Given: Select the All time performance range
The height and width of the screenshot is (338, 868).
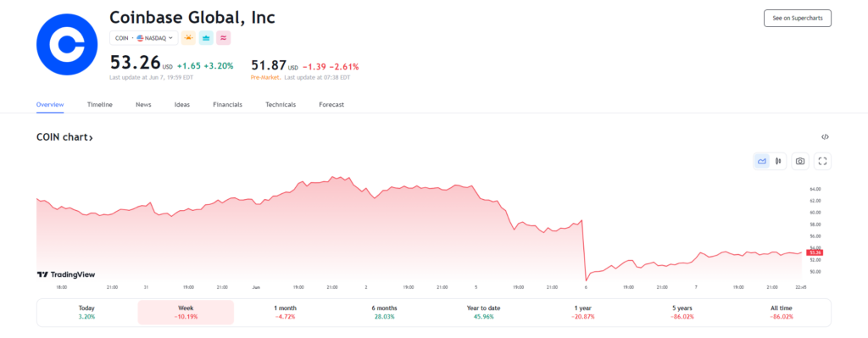Looking at the screenshot, I should tap(782, 313).
